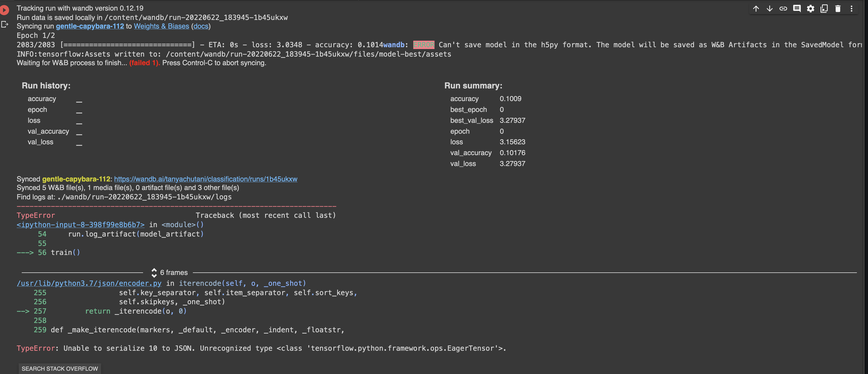Add a comment to the cell
Screen dimensions: 868x374
(797, 8)
